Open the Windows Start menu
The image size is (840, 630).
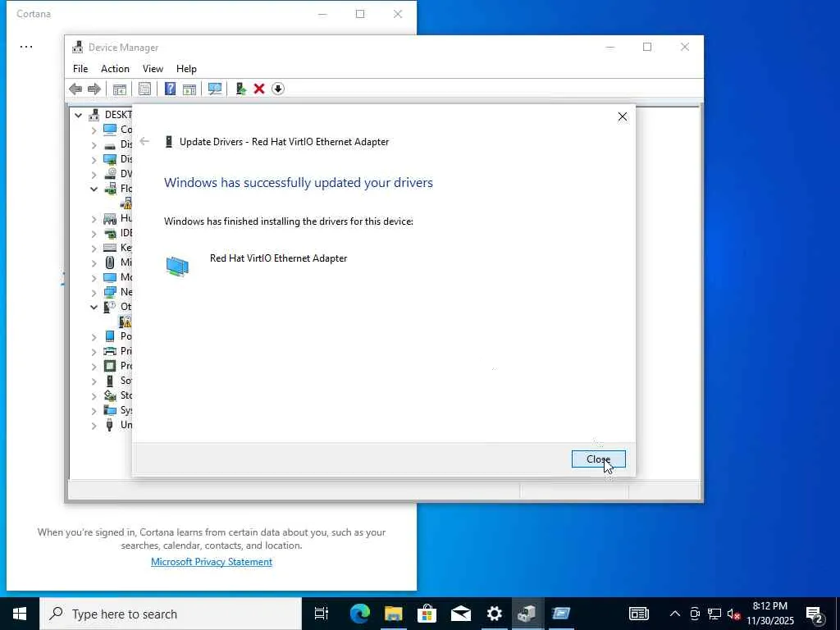[20, 614]
